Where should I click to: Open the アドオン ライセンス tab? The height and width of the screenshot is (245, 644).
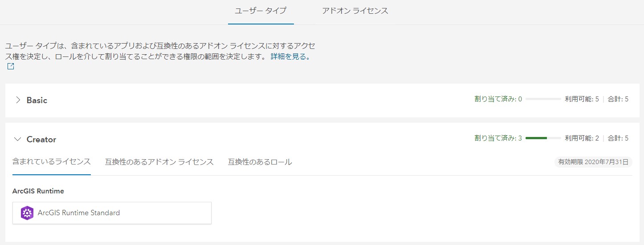point(355,11)
